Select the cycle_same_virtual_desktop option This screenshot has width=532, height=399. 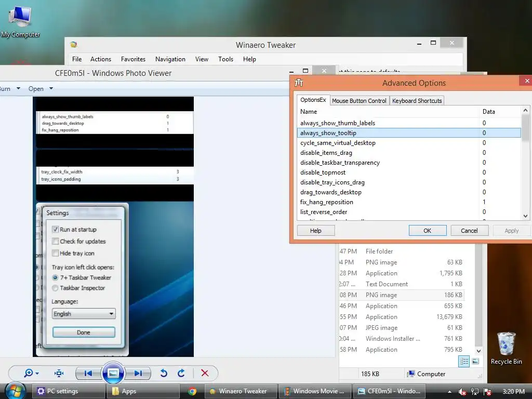click(409, 142)
